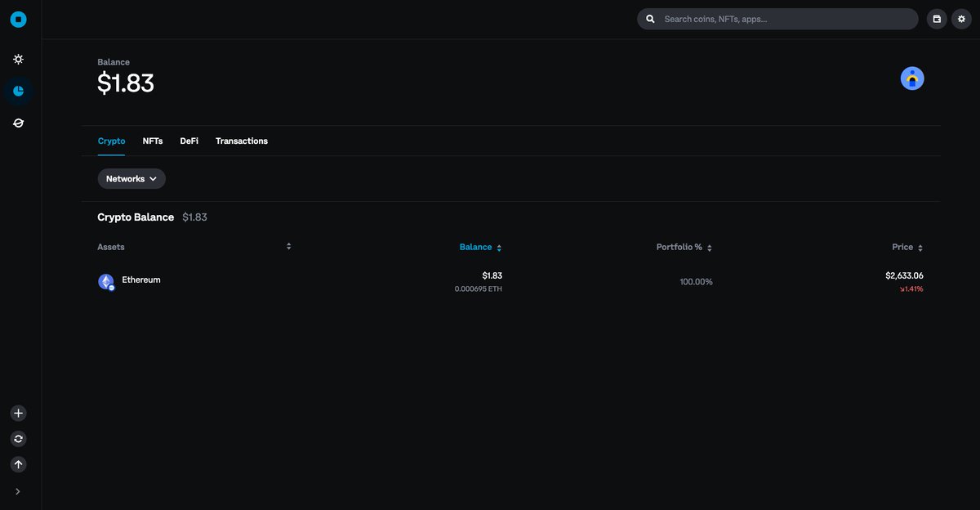This screenshot has width=980, height=510.
Task: Click the 1.41% price change
Action: click(911, 289)
